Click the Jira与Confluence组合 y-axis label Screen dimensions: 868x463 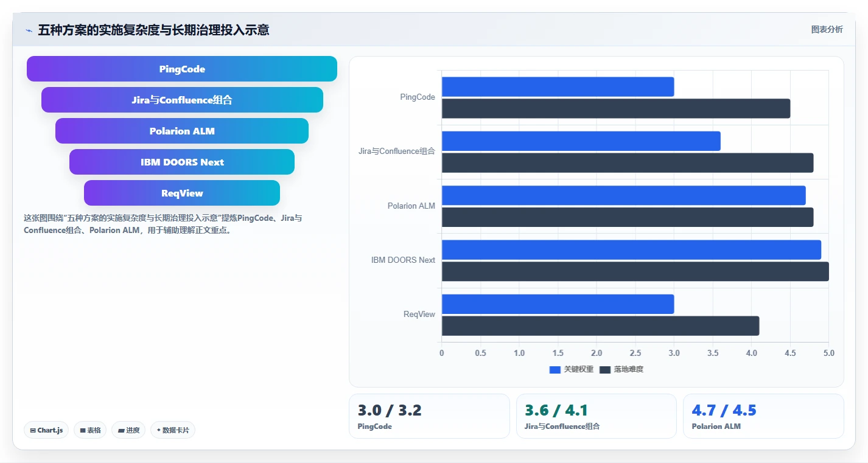[397, 151]
